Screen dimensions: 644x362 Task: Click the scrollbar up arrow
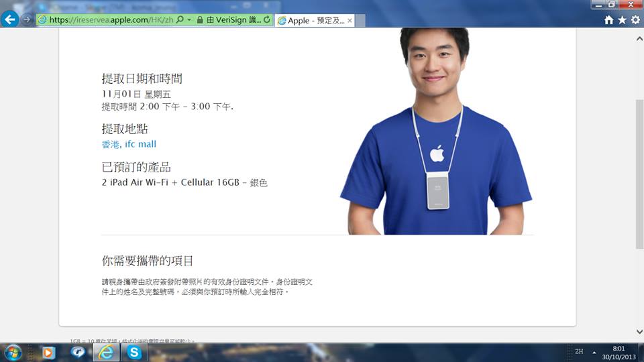pyautogui.click(x=639, y=39)
